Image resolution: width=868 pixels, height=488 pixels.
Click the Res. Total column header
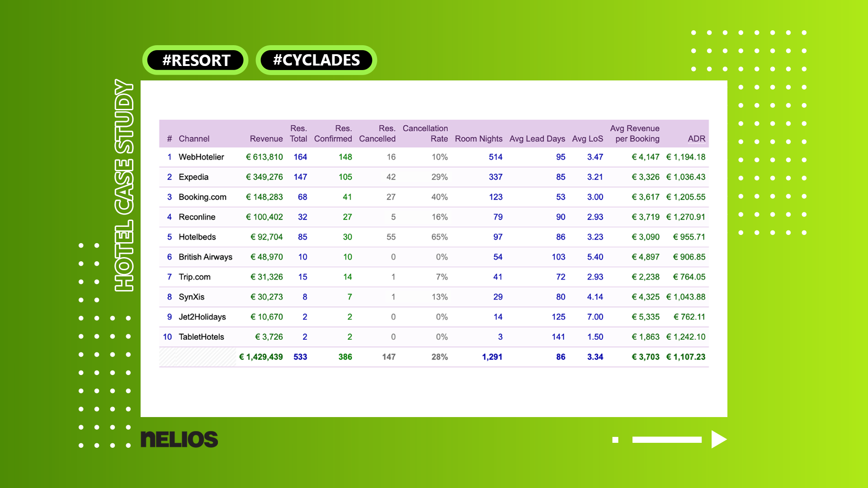(298, 134)
